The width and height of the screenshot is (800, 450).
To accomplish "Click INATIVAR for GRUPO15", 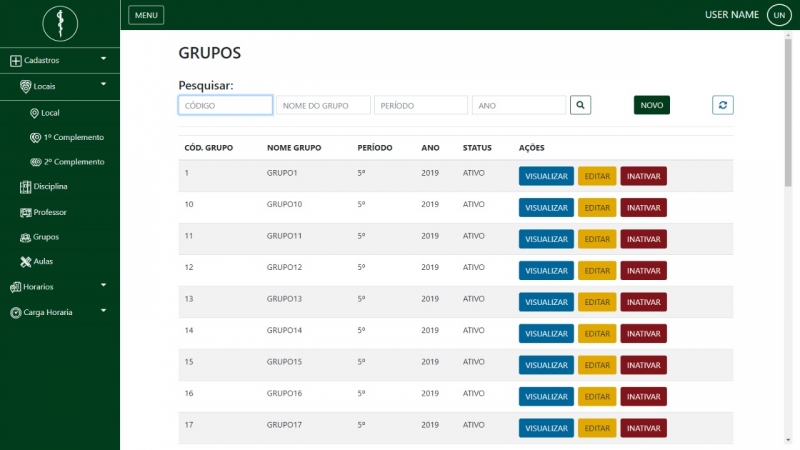I will pyautogui.click(x=643, y=365).
